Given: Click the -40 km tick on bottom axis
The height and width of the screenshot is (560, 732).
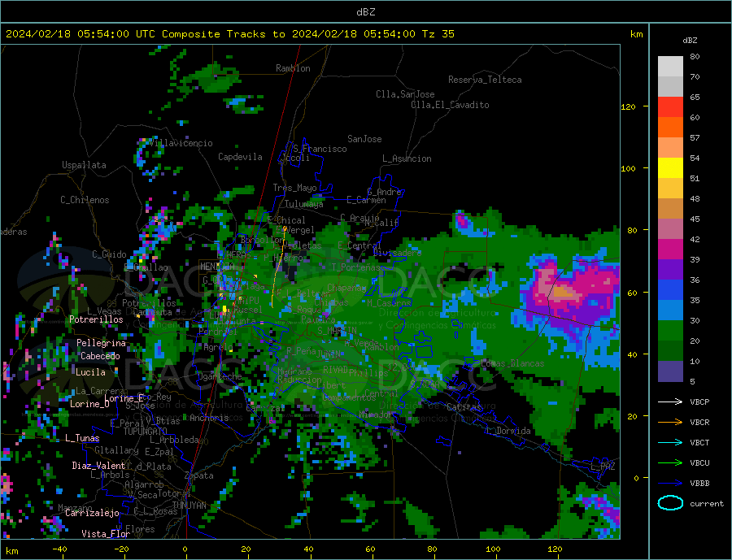Looking at the screenshot, I should click(x=59, y=549).
